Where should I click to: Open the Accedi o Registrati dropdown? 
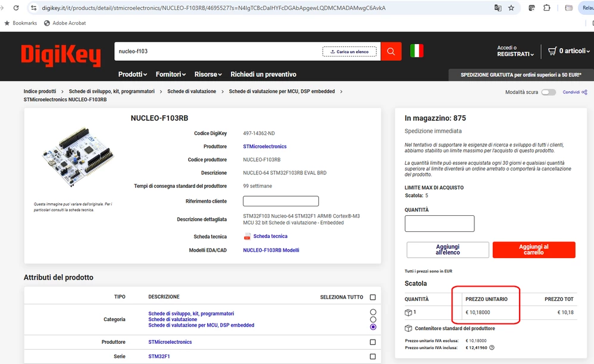pos(515,51)
